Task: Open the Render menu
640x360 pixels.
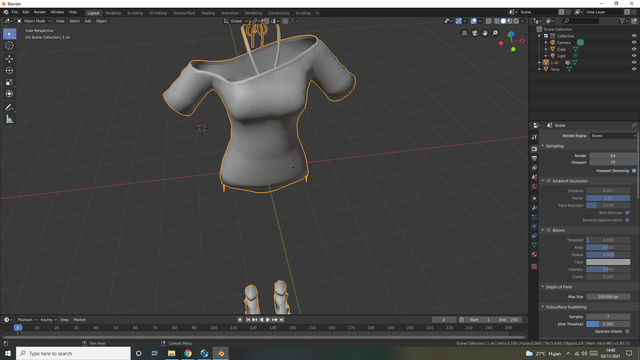Action: [40, 12]
